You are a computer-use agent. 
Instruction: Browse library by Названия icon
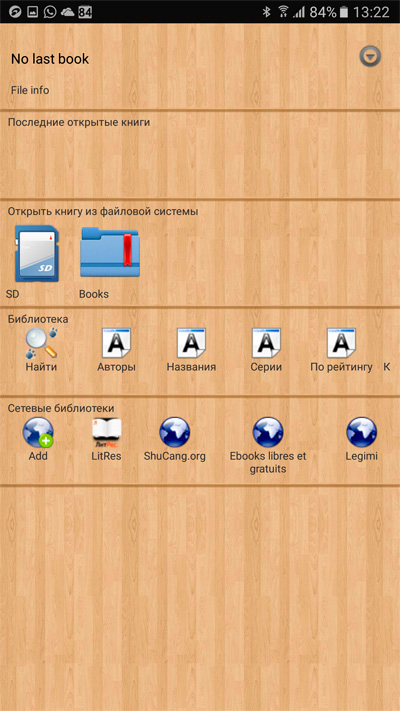[x=191, y=343]
